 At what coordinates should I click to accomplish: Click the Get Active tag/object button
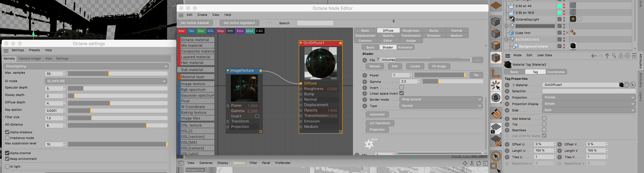point(239,23)
